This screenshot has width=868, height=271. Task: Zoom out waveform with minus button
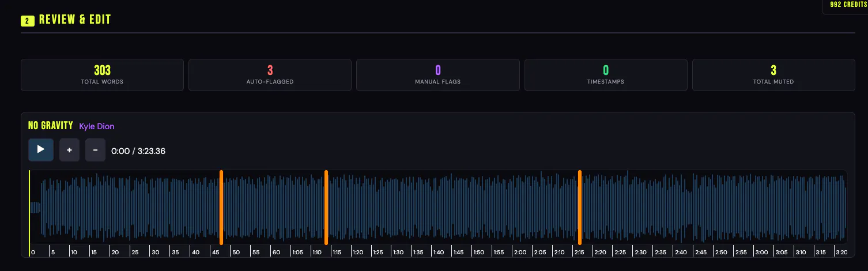tap(95, 150)
